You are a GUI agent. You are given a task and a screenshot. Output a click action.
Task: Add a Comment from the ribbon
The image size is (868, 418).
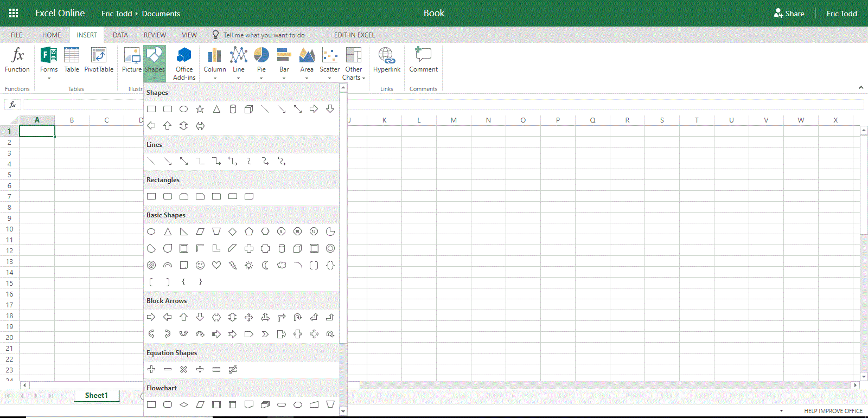[423, 61]
